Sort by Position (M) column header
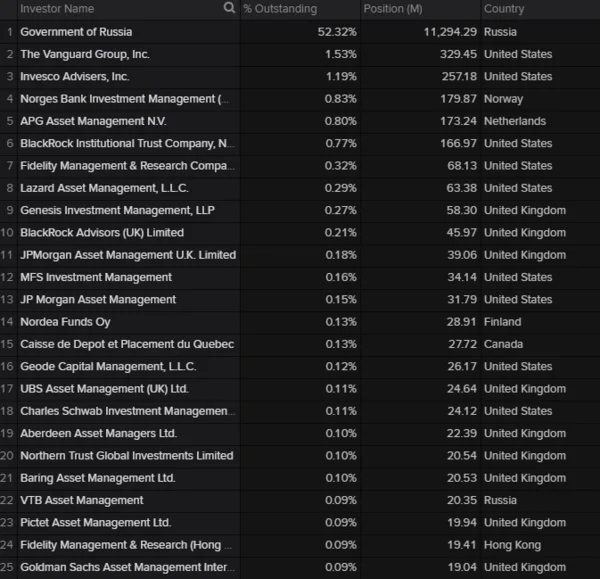600x579 pixels. pyautogui.click(x=392, y=9)
